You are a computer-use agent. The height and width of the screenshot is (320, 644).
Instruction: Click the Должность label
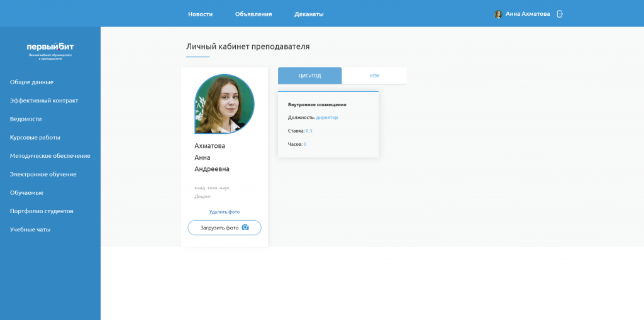[301, 118]
